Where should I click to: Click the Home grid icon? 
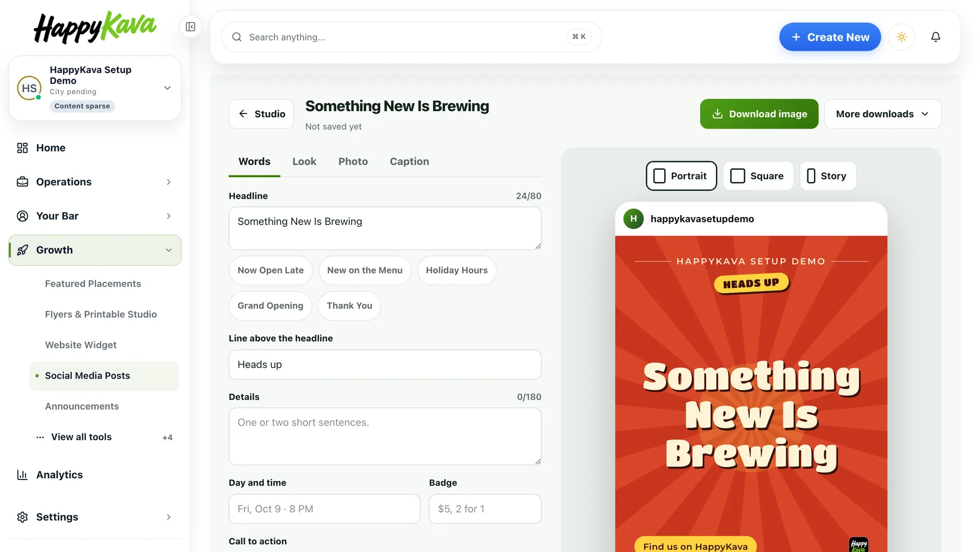pos(22,148)
